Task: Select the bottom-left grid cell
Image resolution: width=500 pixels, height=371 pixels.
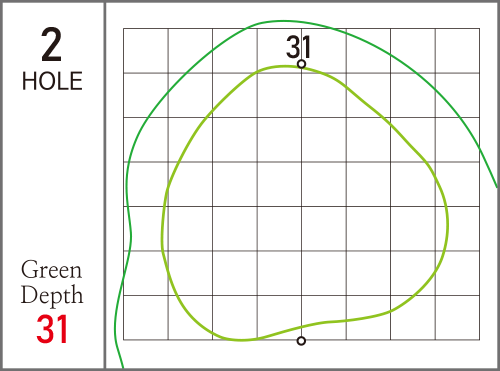Action: 146,318
